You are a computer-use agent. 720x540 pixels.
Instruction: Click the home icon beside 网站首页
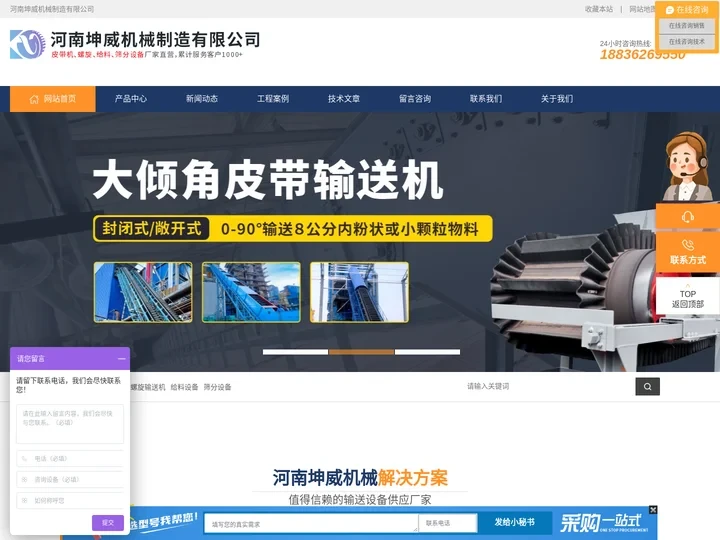pyautogui.click(x=34, y=99)
